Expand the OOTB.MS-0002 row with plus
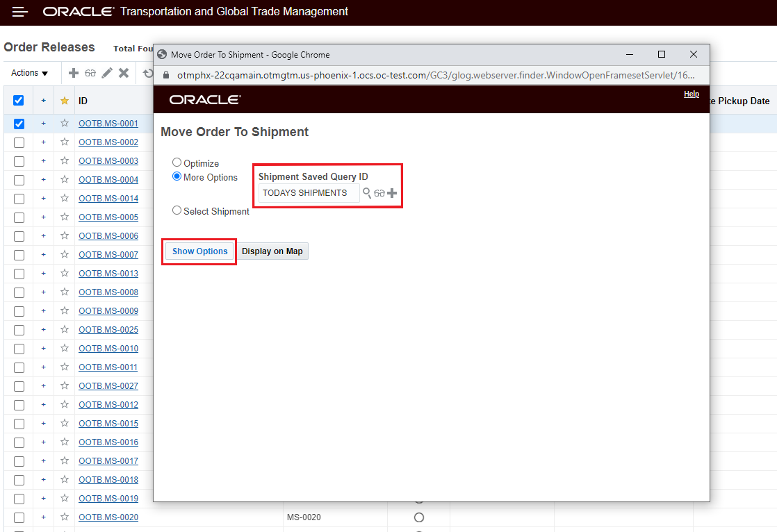Screen dimensions: 777x532 click(44, 142)
